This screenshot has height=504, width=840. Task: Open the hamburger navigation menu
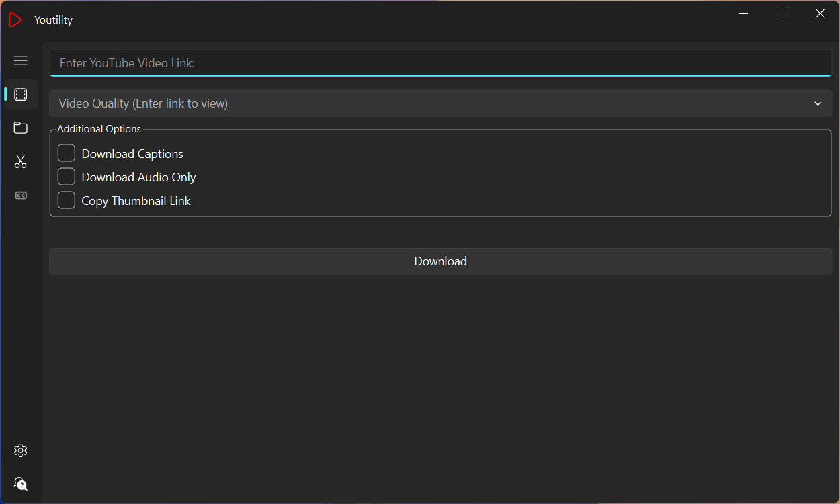click(x=21, y=60)
